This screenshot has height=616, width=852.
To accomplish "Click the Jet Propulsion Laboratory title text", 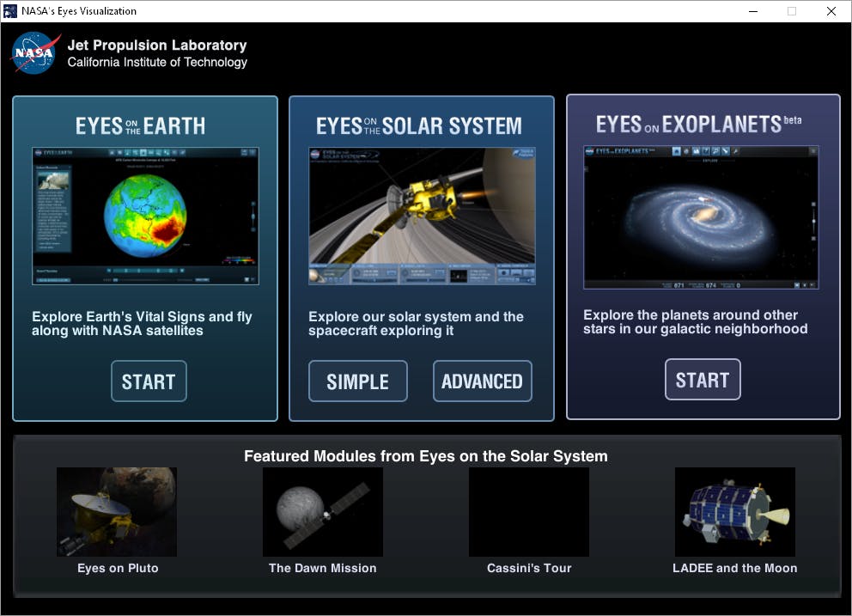I will point(157,46).
